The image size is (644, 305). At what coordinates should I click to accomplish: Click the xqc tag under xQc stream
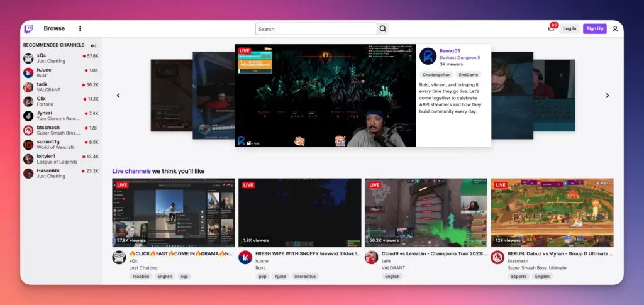click(x=184, y=276)
